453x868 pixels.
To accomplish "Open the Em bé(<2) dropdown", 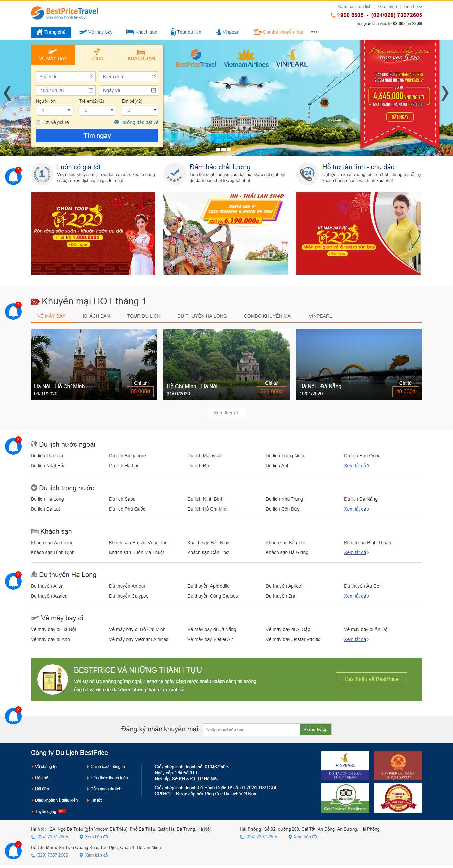I will tap(140, 110).
